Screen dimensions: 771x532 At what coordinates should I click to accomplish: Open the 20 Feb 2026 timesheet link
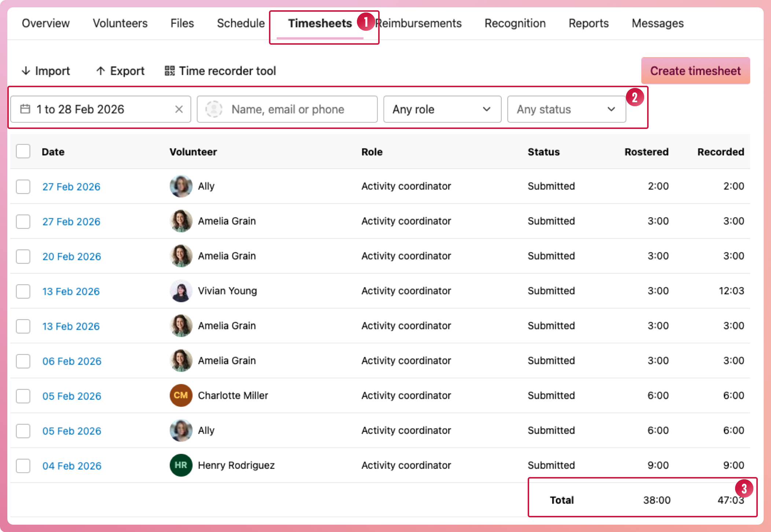click(x=72, y=256)
